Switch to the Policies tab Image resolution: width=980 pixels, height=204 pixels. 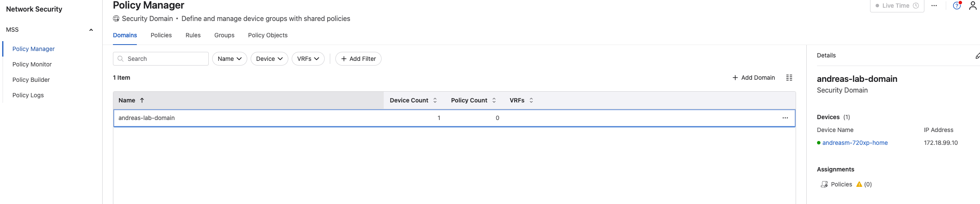tap(161, 35)
